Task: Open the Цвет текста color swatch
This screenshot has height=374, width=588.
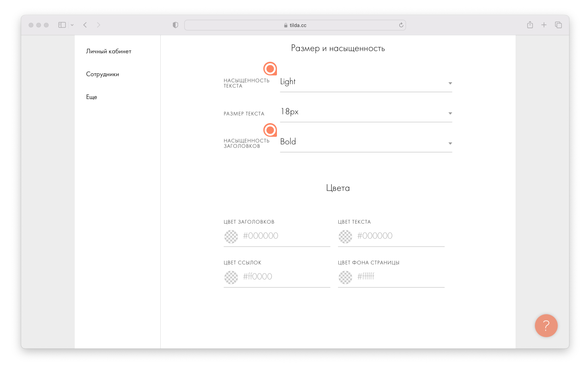Action: point(345,236)
